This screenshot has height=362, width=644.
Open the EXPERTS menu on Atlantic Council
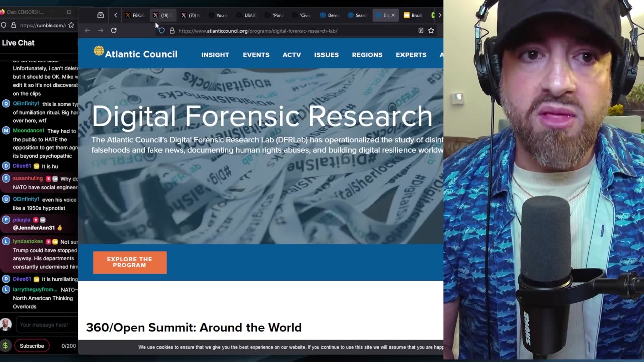[411, 55]
